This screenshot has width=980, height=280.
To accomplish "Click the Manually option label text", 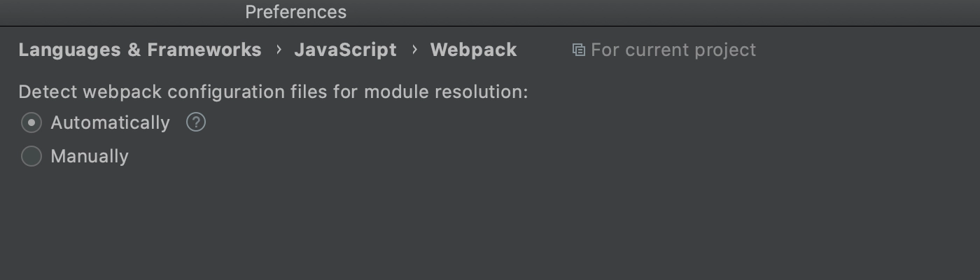I will 90,156.
